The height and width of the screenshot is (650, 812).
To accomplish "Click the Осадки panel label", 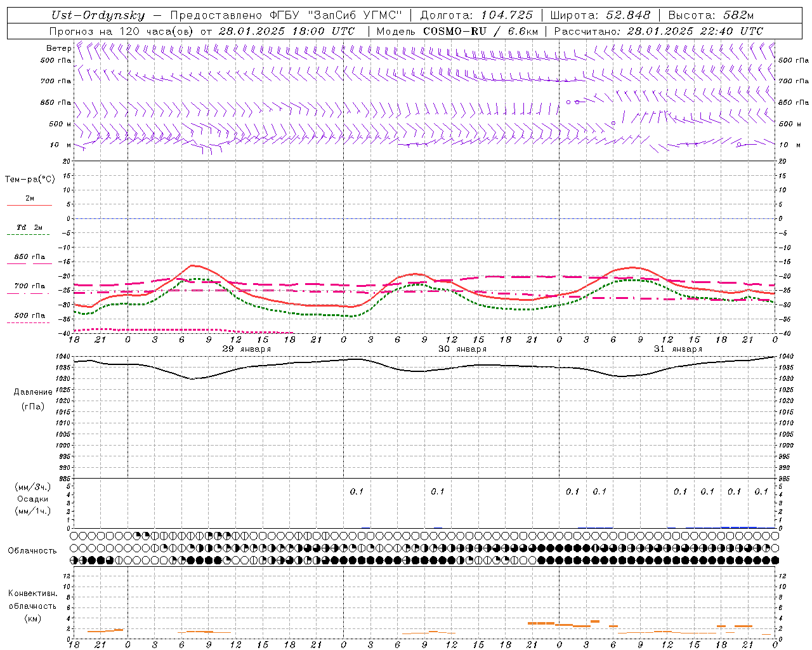I will click(32, 499).
